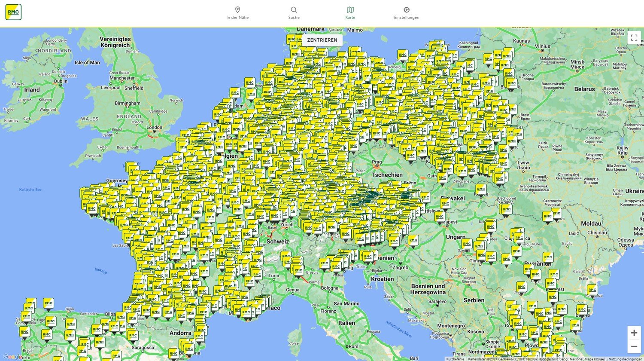644x361 pixels.
Task: Click the RMC logo in the header
Action: point(13,12)
